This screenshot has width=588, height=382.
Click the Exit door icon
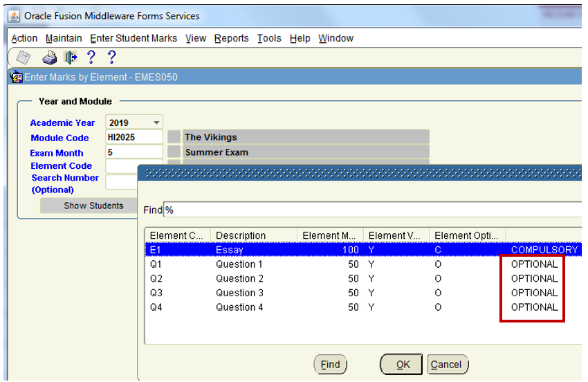[x=70, y=58]
